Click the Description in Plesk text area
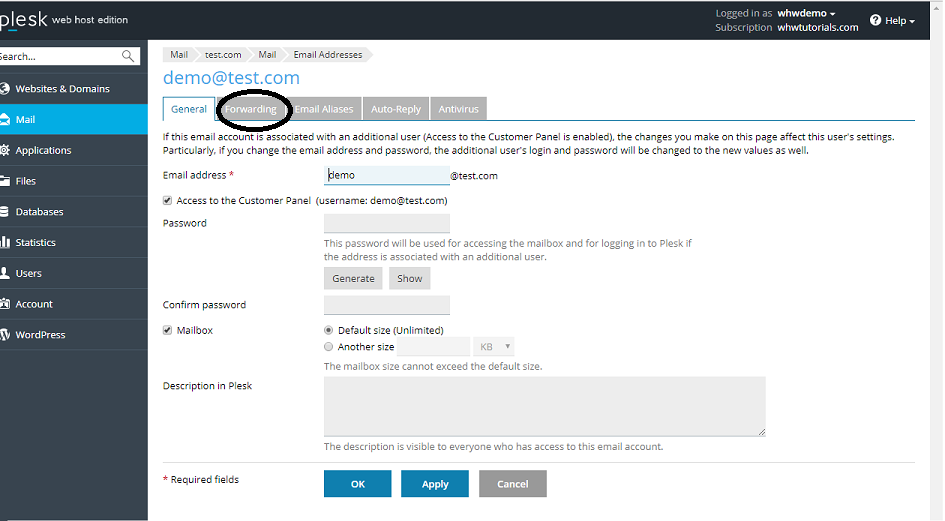This screenshot has width=945, height=521. pos(544,406)
